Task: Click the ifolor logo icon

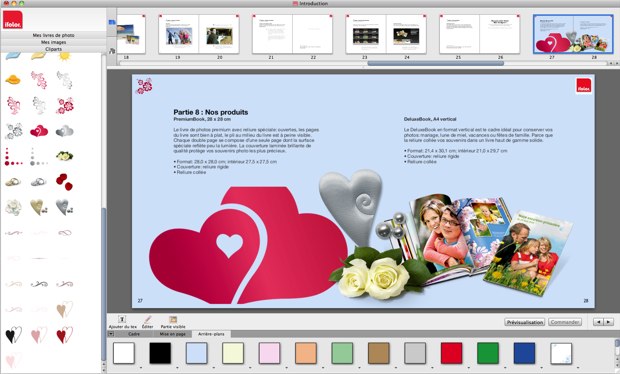Action: click(x=13, y=20)
